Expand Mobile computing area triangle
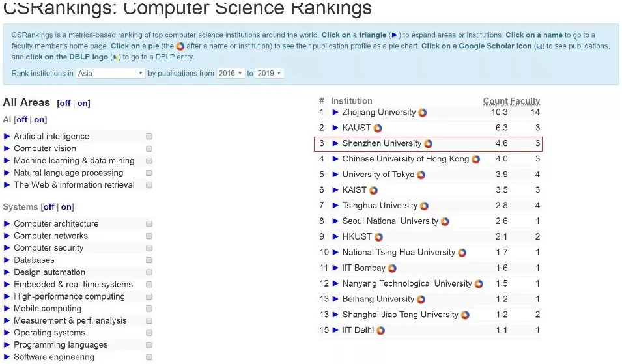This screenshot has width=622, height=364. [7, 309]
